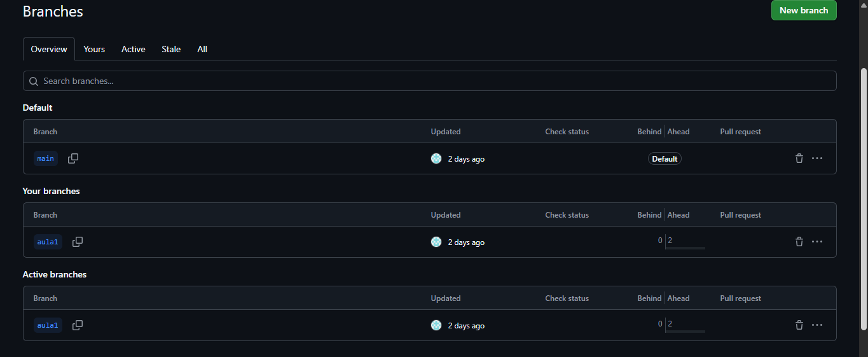This screenshot has height=357, width=868.
Task: Delete aula1 under Your branches
Action: click(799, 242)
